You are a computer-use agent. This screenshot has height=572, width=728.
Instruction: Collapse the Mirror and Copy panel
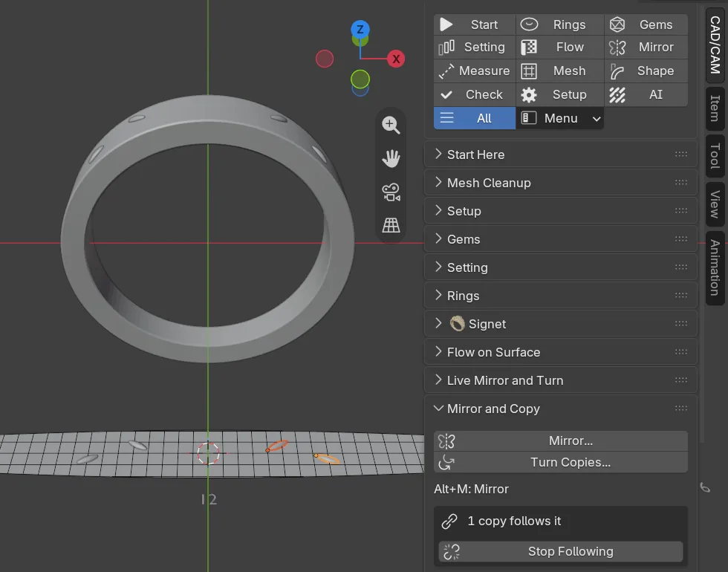560,409
